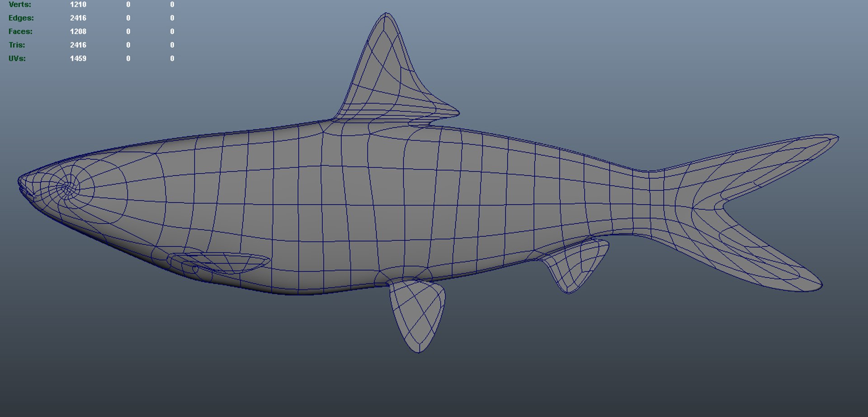Select the Verts count value 1210

78,5
